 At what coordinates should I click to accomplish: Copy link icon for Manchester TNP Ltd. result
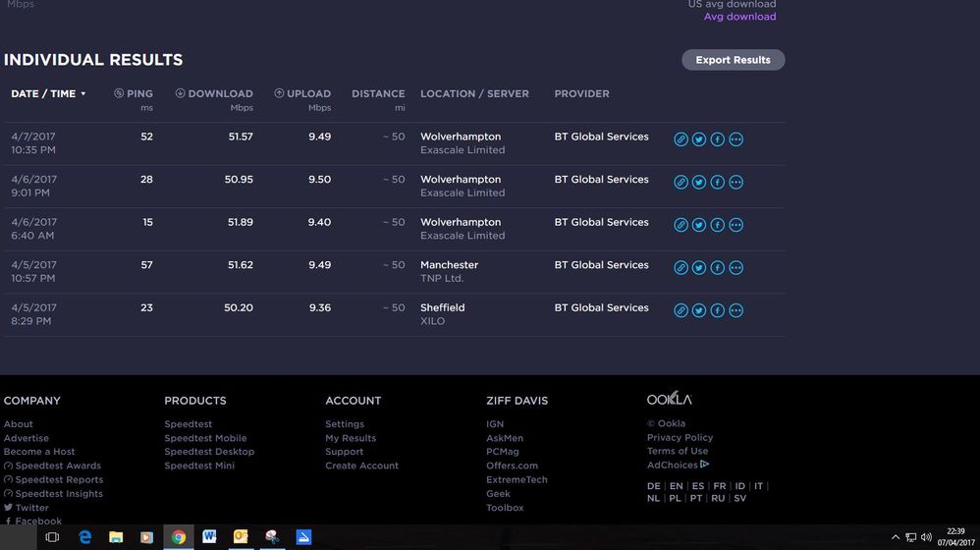point(681,267)
